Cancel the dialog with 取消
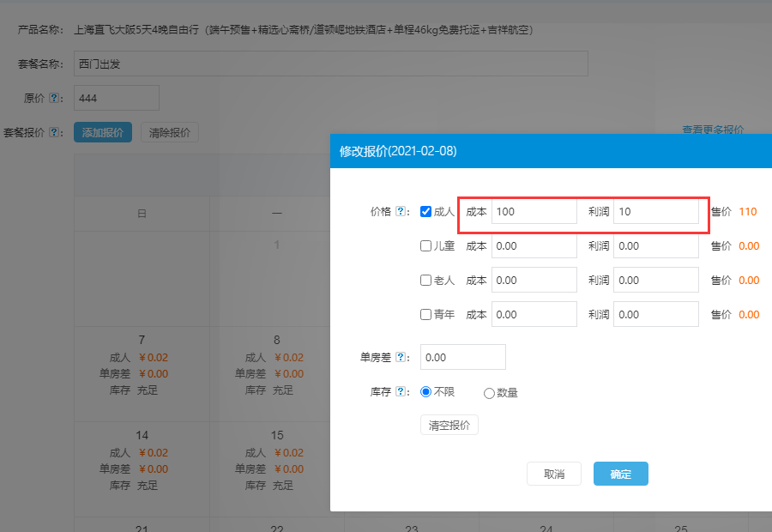The width and height of the screenshot is (772, 532). [x=554, y=475]
